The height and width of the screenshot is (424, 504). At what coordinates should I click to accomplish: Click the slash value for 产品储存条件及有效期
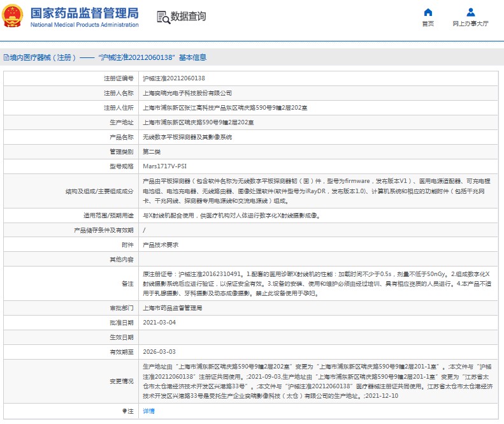coord(144,230)
